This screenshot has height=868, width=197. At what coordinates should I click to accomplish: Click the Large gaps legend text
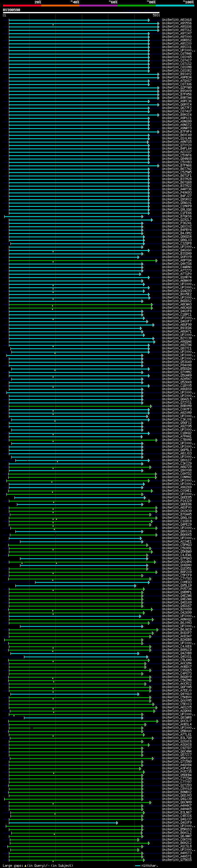coord(38,866)
